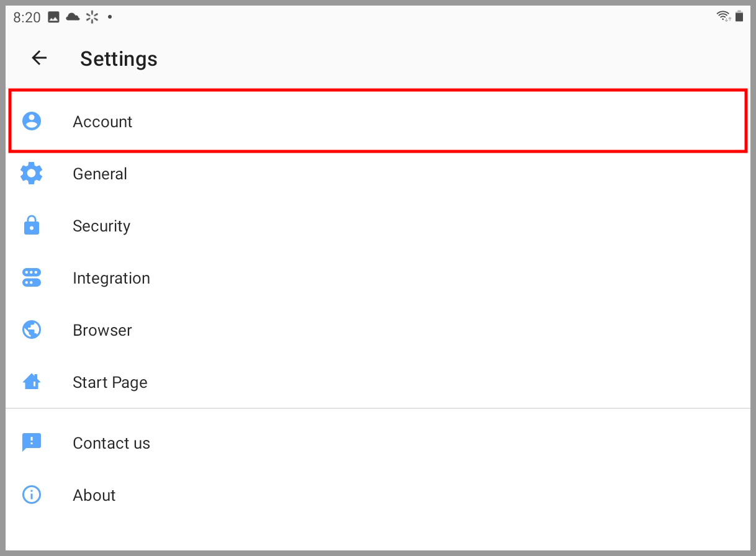Open the Wi-Fi status indicator
The height and width of the screenshot is (556, 756).
(x=722, y=16)
